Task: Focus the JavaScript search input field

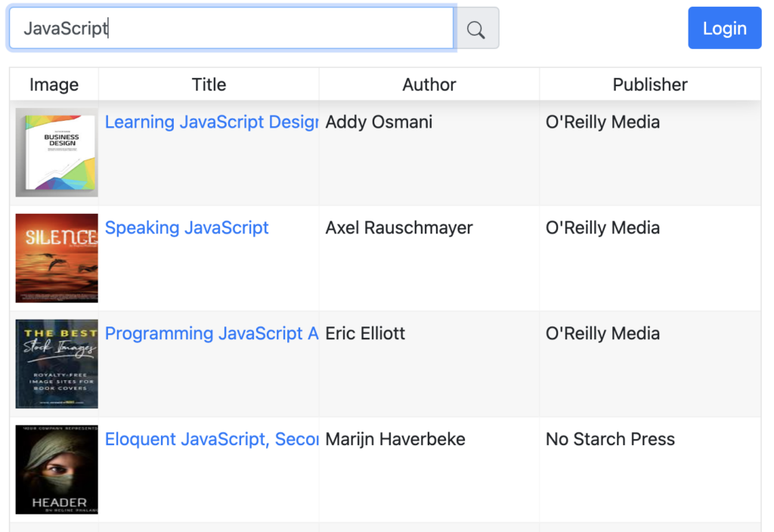Action: click(x=231, y=28)
